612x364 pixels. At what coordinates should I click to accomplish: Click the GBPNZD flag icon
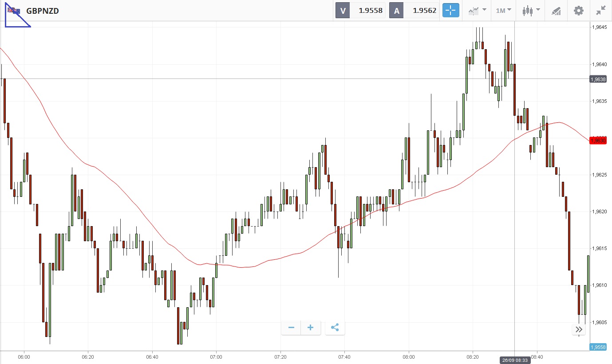click(14, 11)
